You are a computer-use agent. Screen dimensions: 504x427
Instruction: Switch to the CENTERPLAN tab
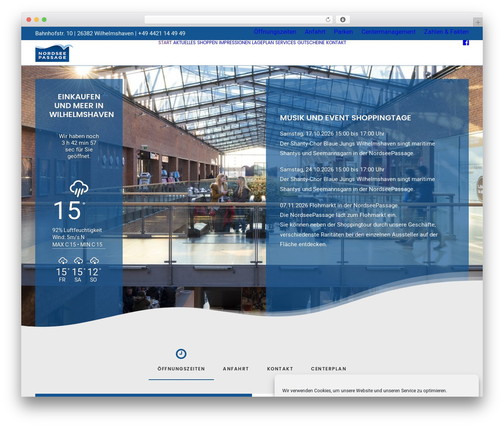tap(328, 369)
